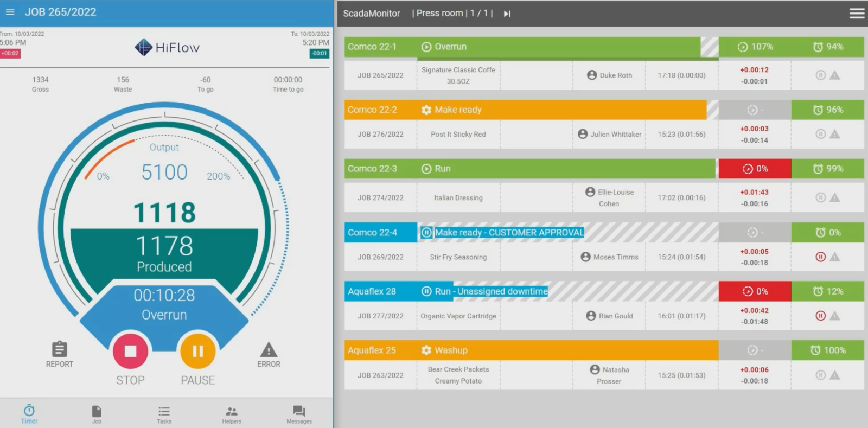Open the Tasks tab
Image resolution: width=868 pixels, height=428 pixels.
(x=164, y=413)
